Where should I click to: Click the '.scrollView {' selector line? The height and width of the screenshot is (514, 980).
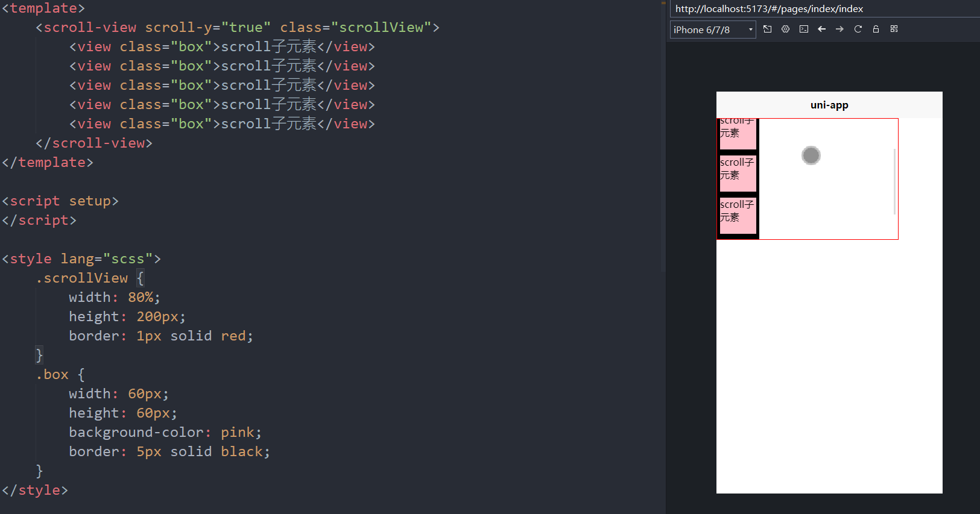90,278
